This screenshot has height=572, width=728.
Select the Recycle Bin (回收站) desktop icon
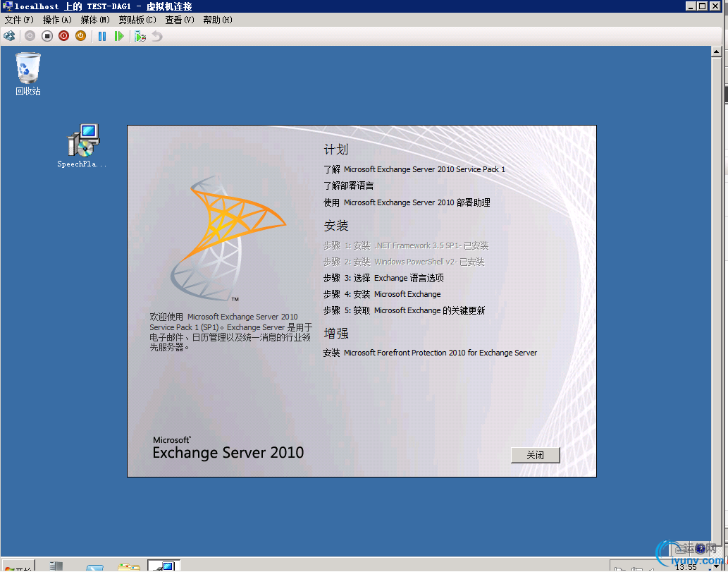pyautogui.click(x=28, y=74)
